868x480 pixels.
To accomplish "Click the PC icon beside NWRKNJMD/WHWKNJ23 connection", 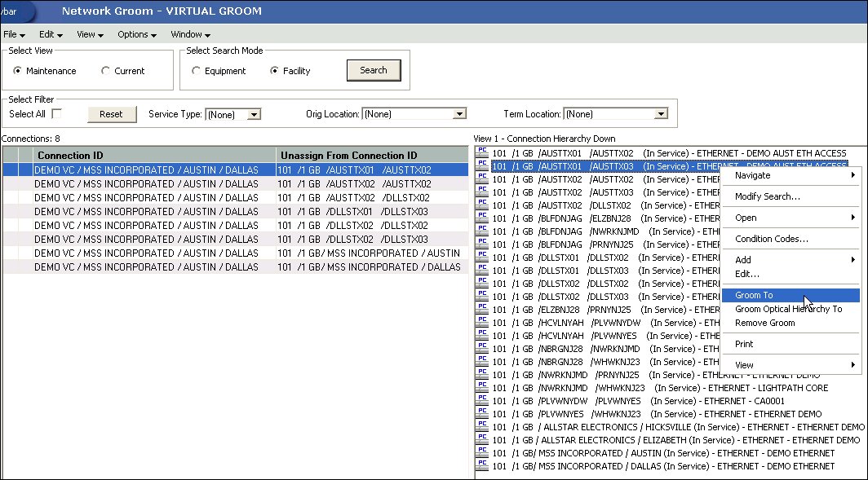I will (480, 387).
